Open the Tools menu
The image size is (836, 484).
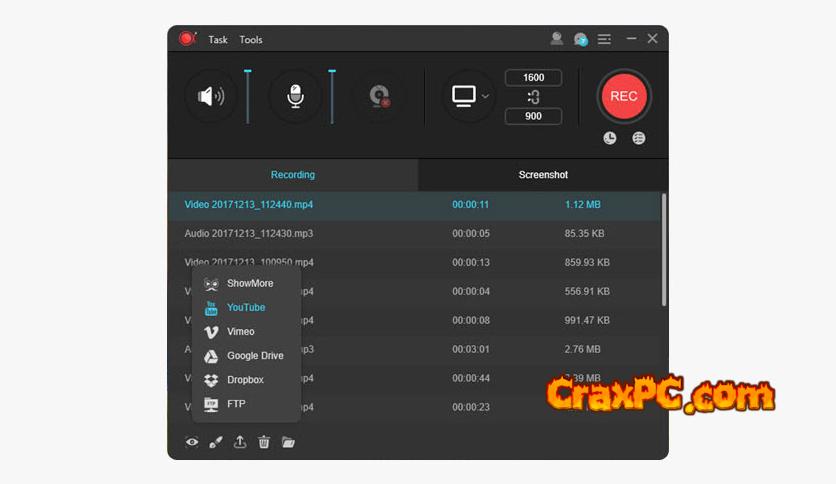[251, 39]
